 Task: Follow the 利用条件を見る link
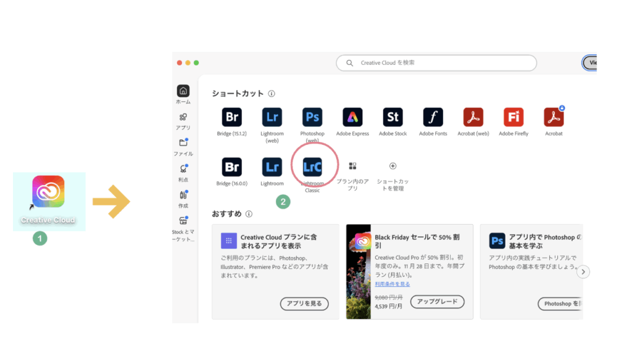[x=392, y=284]
